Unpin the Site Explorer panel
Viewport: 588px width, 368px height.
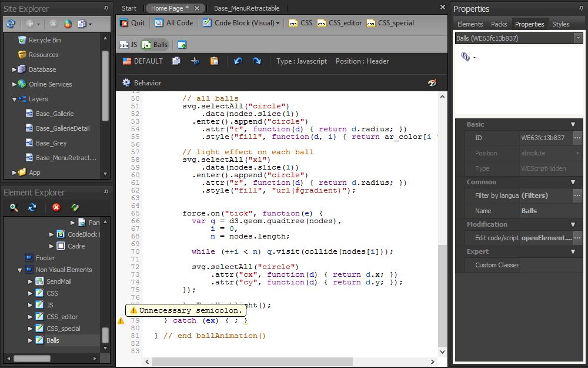pos(106,8)
